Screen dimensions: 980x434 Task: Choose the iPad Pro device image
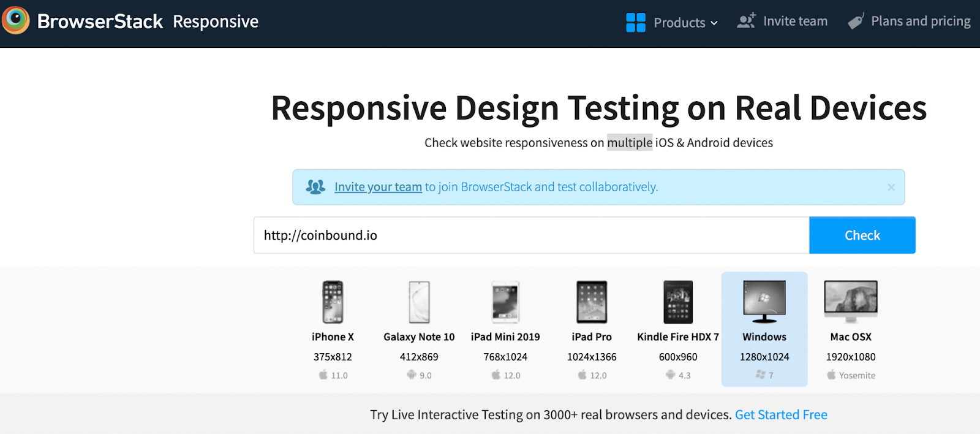point(592,302)
